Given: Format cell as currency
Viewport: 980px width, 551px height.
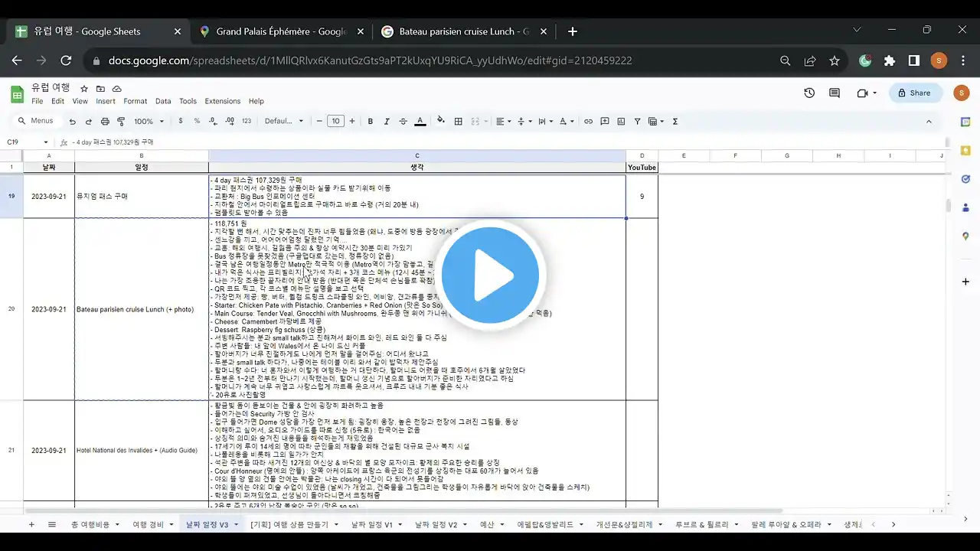Looking at the screenshot, I should pos(181,121).
